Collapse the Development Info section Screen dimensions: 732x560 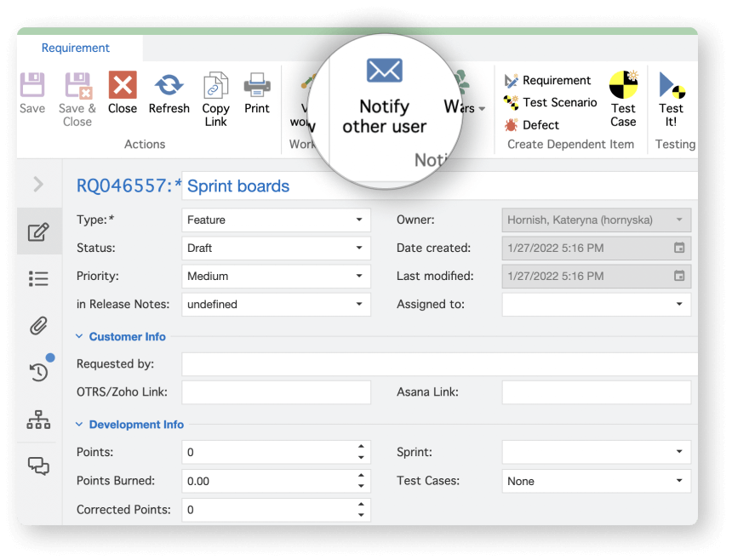(x=80, y=425)
